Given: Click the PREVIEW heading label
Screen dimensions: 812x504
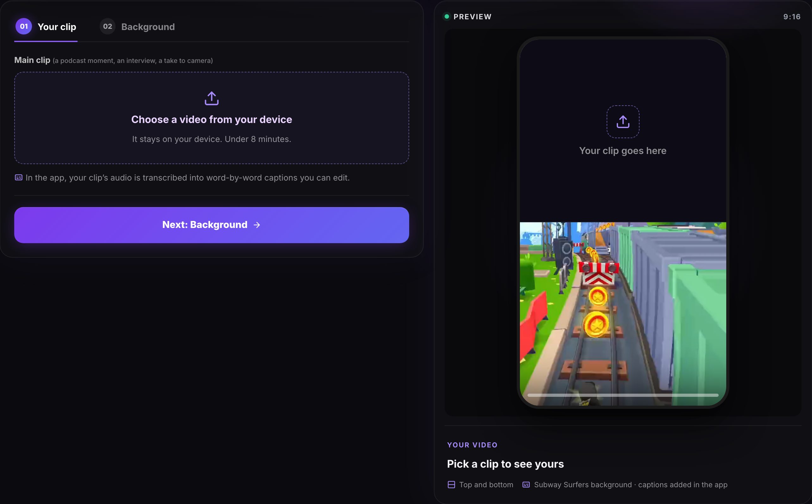Looking at the screenshot, I should pyautogui.click(x=472, y=17).
